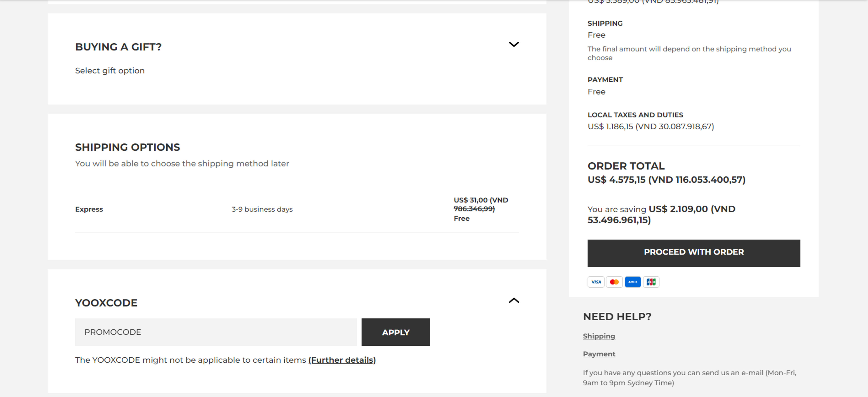The image size is (868, 397).
Task: Click the 3-9 business days text
Action: pos(262,209)
